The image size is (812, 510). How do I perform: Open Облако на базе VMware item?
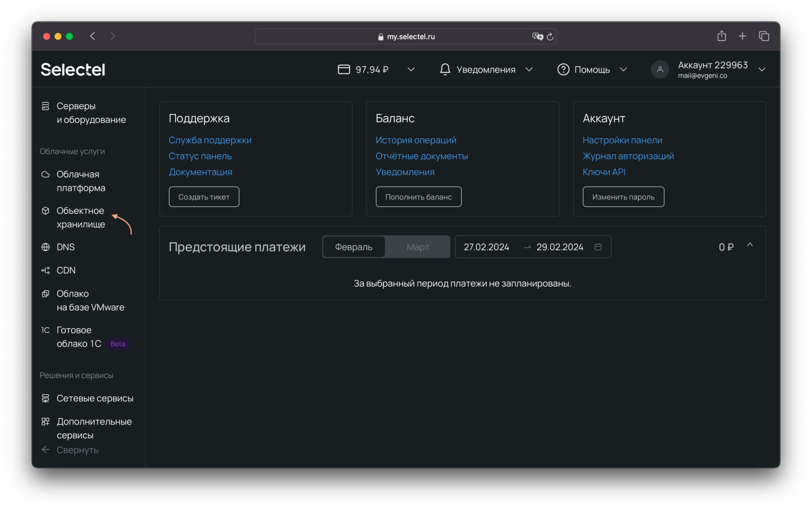coord(90,300)
